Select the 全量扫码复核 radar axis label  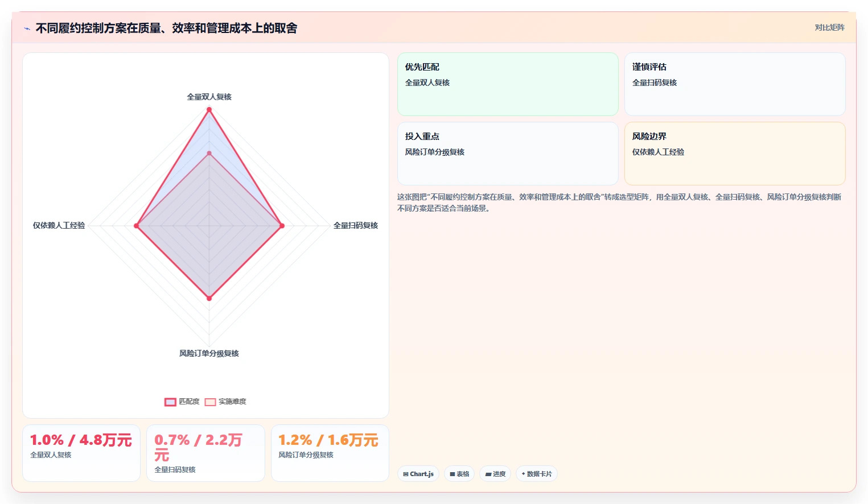coord(356,225)
